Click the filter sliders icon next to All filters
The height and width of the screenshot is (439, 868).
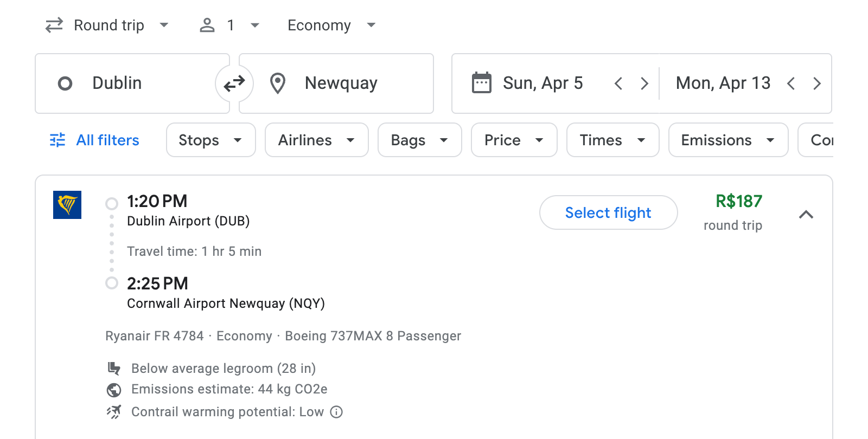57,140
